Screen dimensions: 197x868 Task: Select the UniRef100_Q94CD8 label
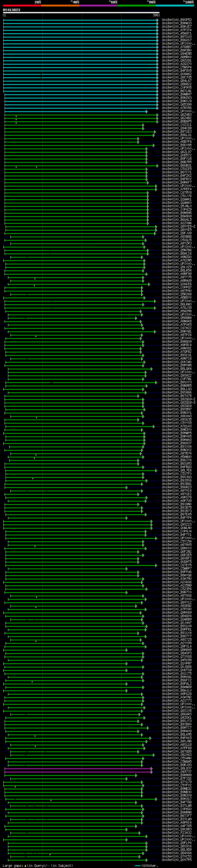tap(177, 128)
